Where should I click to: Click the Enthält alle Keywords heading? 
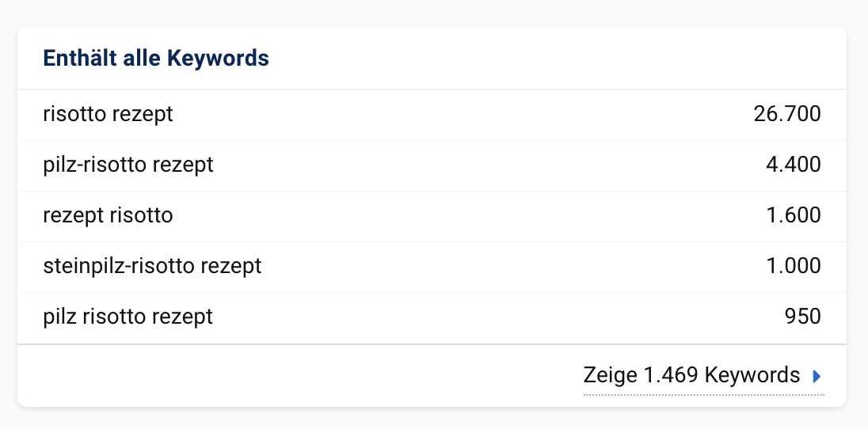(x=156, y=58)
